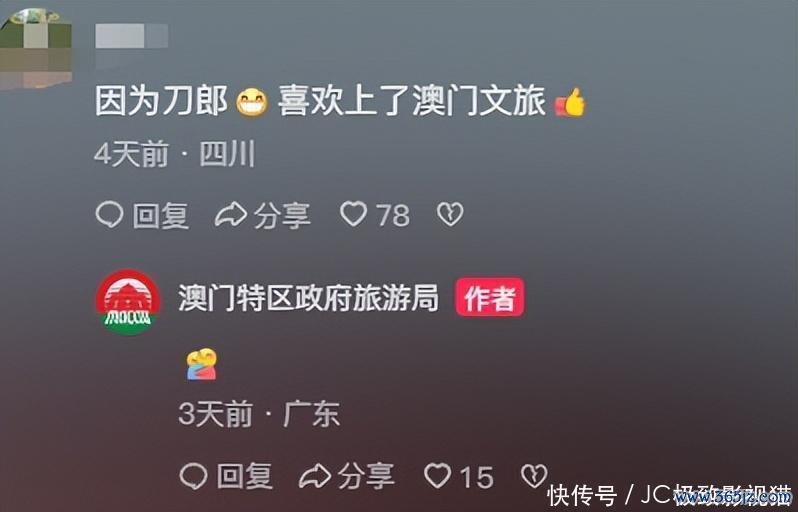Share the tourism bureau's reply

tap(347, 477)
